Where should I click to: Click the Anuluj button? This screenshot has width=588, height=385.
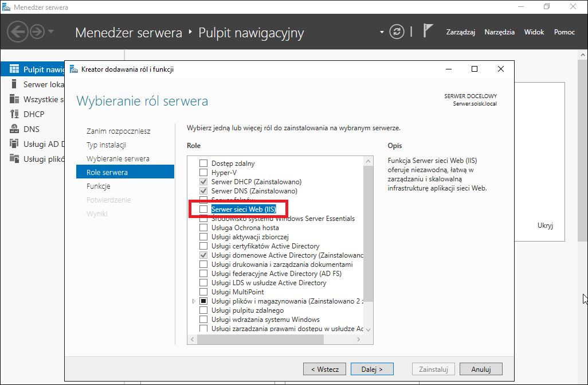(x=481, y=370)
